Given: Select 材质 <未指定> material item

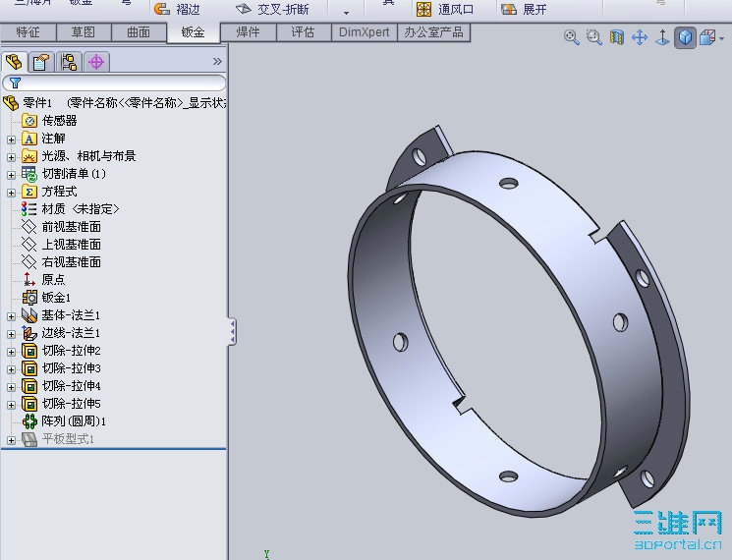Looking at the screenshot, I should point(70,209).
